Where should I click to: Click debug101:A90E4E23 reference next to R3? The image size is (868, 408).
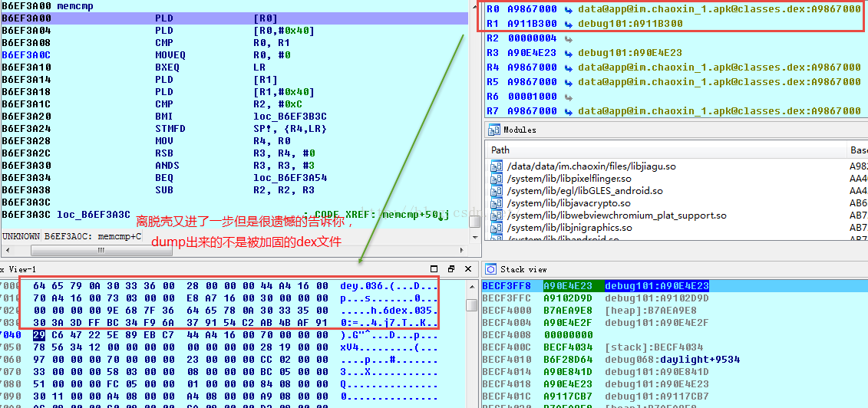pos(630,53)
